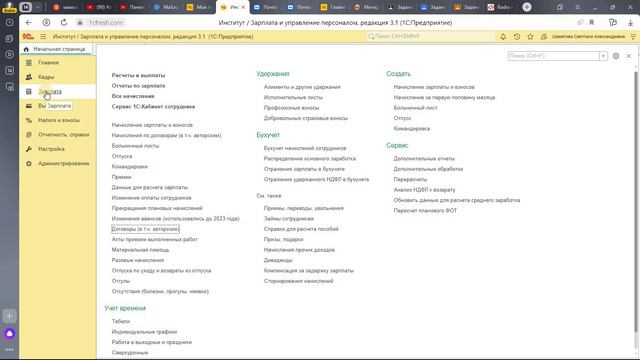
Task: Open Больничные листы link
Action: point(135,146)
